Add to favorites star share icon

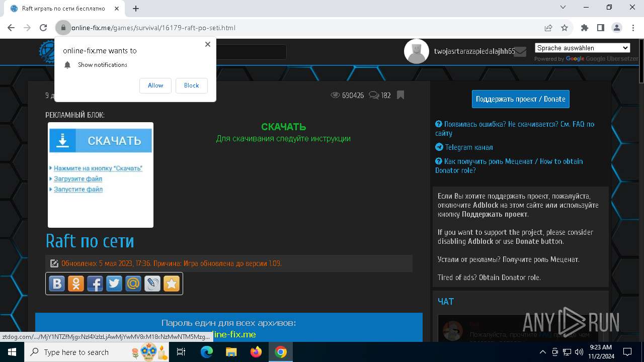(172, 284)
